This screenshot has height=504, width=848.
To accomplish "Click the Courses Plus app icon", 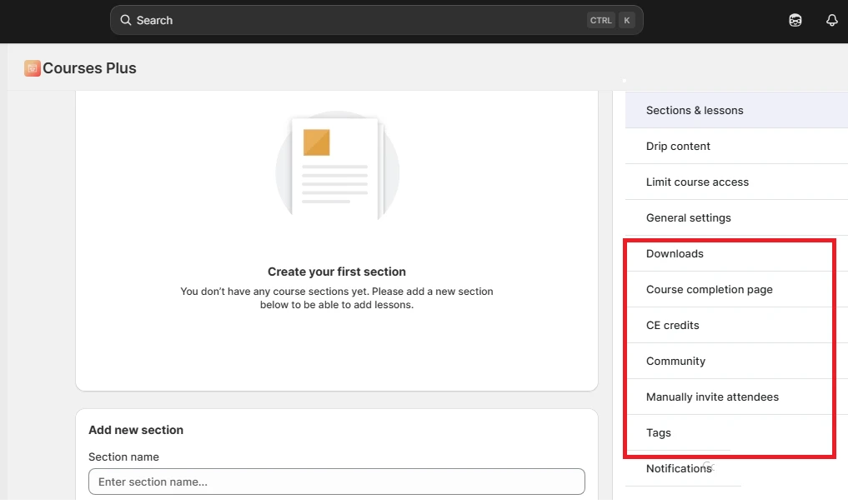I will [x=32, y=67].
